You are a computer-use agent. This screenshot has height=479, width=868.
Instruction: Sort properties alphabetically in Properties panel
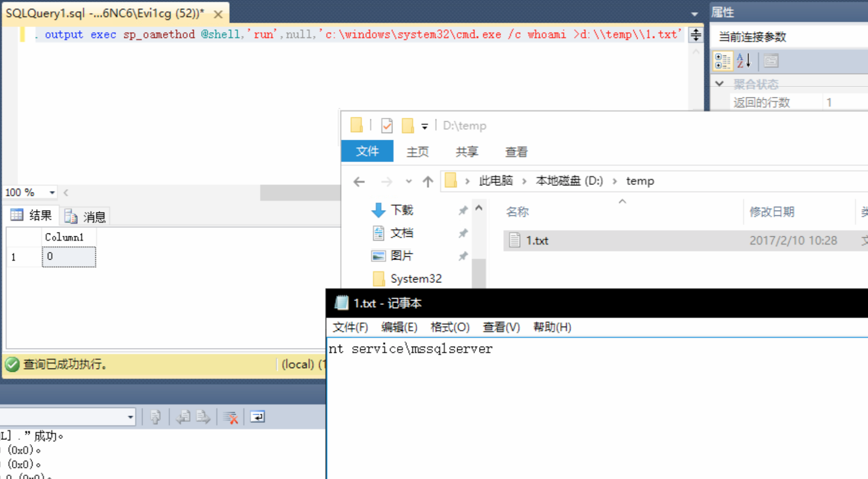point(744,61)
